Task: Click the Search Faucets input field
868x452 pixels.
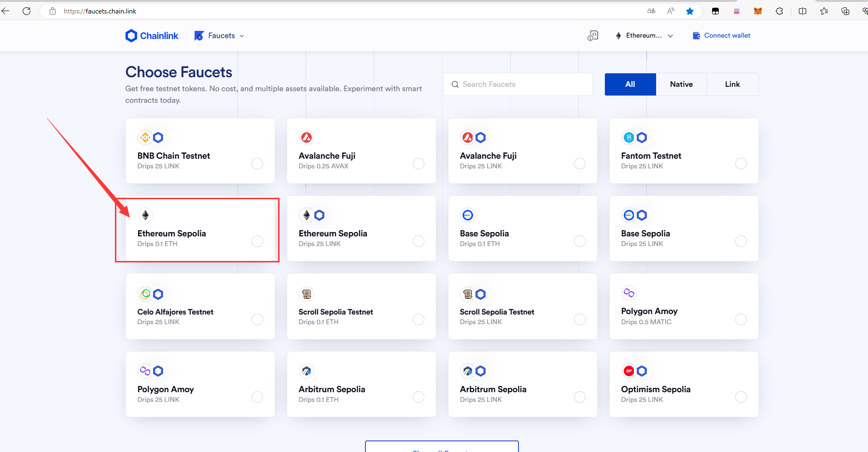Action: coord(518,84)
